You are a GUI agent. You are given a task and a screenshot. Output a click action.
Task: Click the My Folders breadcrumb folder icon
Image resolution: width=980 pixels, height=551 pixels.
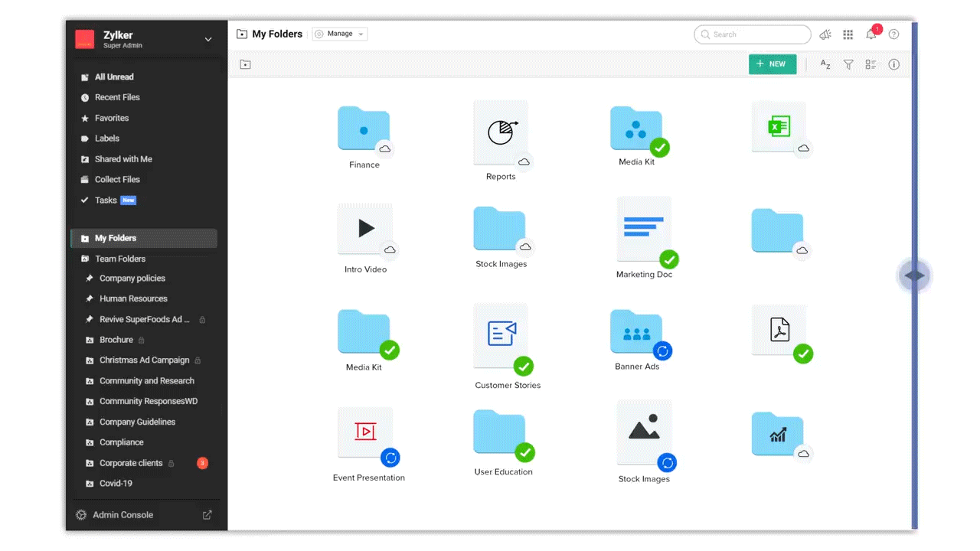click(x=242, y=34)
